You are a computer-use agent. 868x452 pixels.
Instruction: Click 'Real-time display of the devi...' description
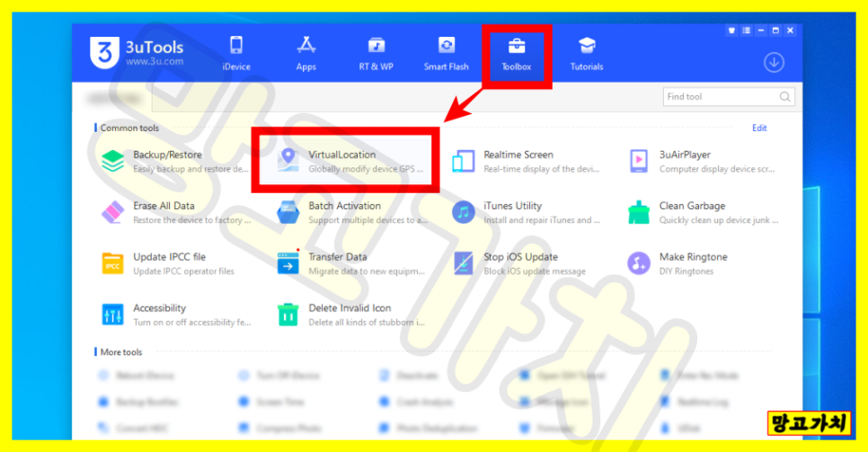(x=542, y=169)
